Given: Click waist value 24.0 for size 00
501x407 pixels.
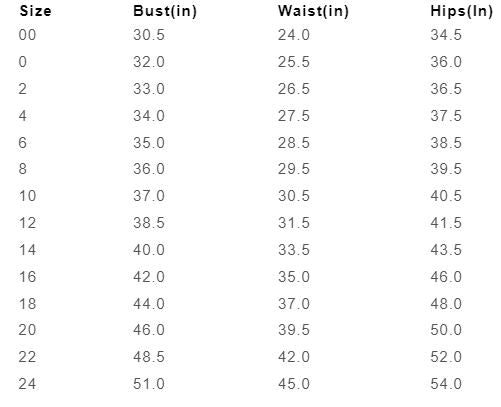Looking at the screenshot, I should (294, 35).
